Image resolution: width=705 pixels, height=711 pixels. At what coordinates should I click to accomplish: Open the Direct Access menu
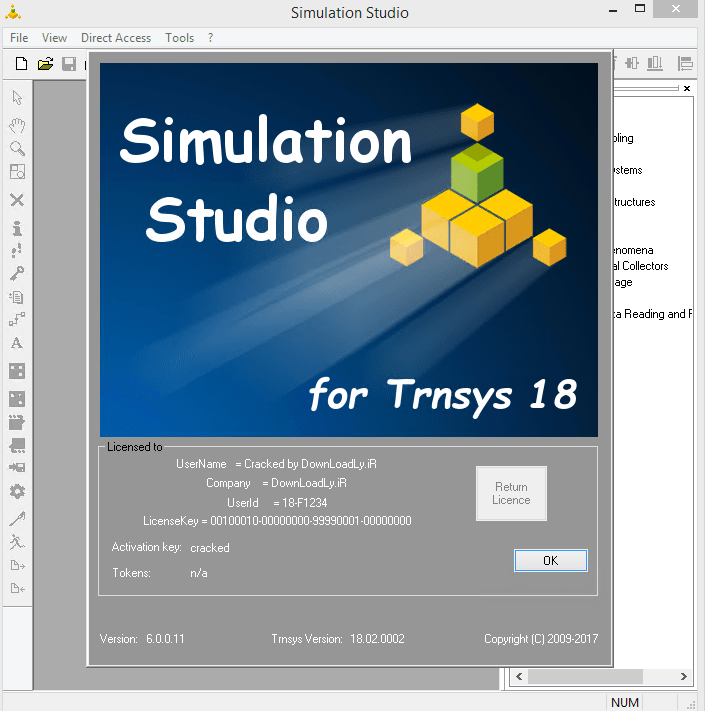click(x=116, y=38)
